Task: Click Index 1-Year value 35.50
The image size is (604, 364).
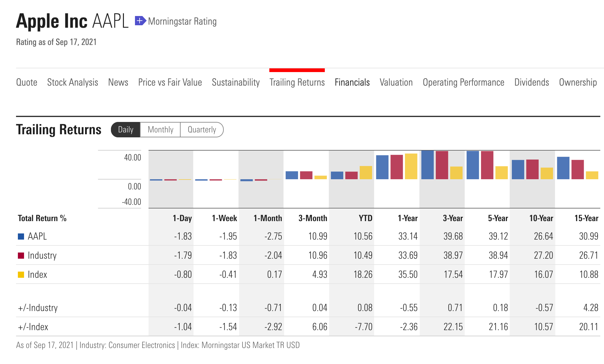Action: (408, 275)
